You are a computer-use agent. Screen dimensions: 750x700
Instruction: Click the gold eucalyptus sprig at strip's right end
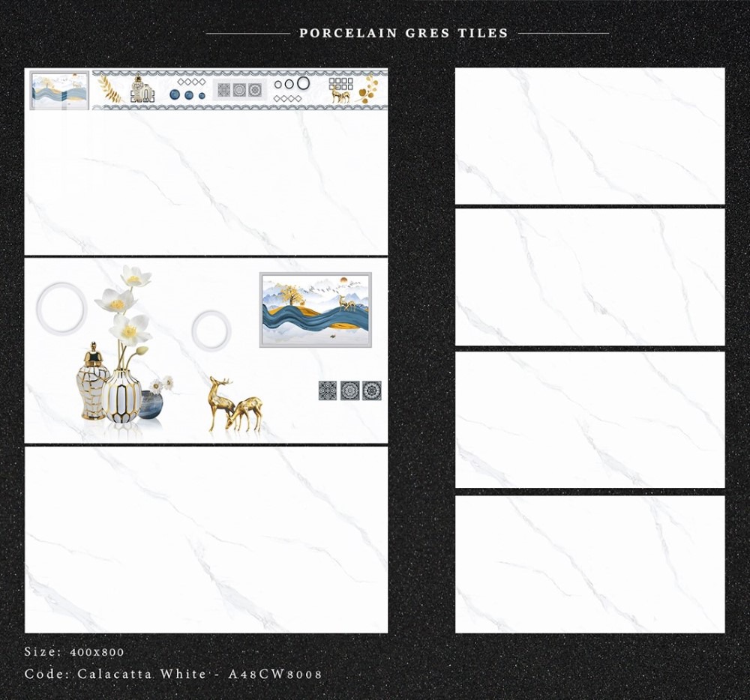[x=368, y=89]
